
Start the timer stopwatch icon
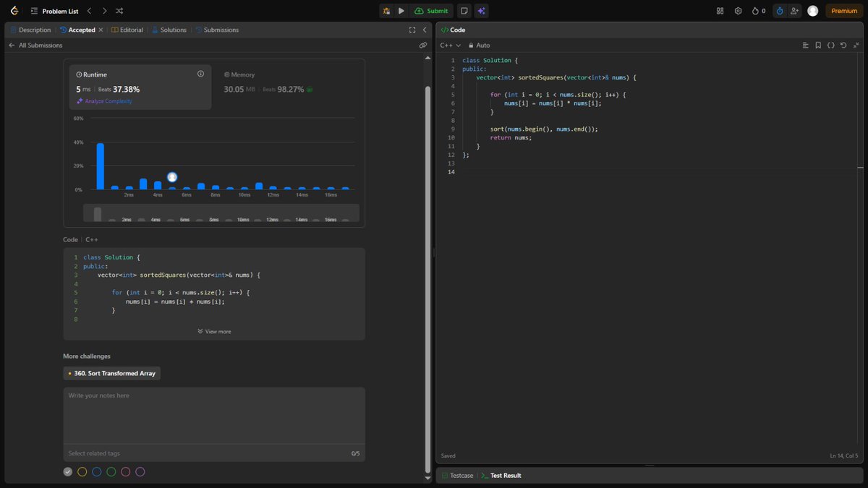[780, 11]
